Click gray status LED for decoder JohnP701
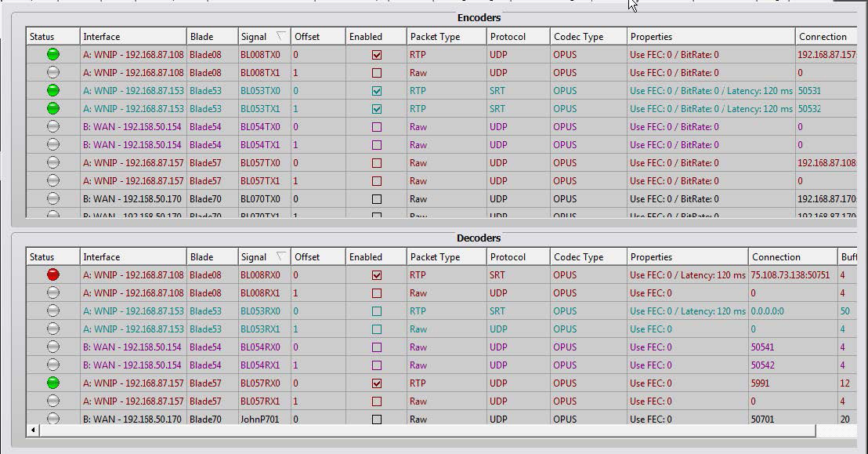868x454 pixels. pos(53,419)
